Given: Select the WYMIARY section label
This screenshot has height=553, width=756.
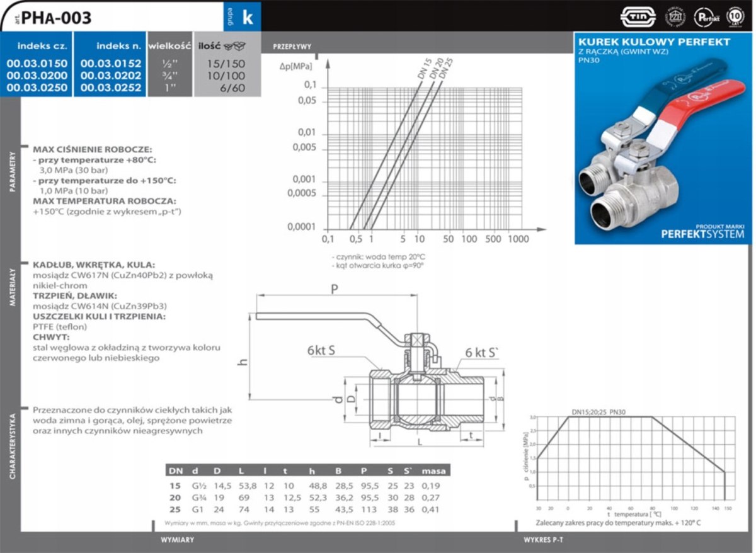Looking at the screenshot, I should click(177, 540).
